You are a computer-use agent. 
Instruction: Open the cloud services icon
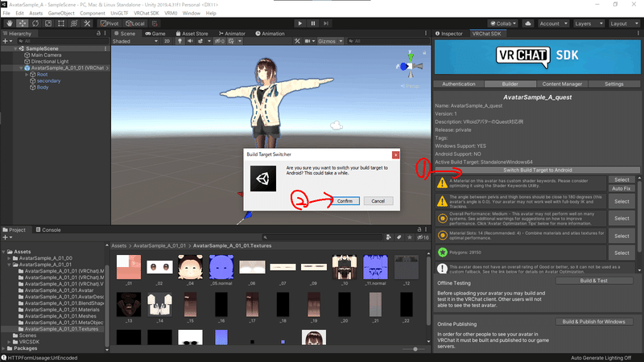click(528, 23)
